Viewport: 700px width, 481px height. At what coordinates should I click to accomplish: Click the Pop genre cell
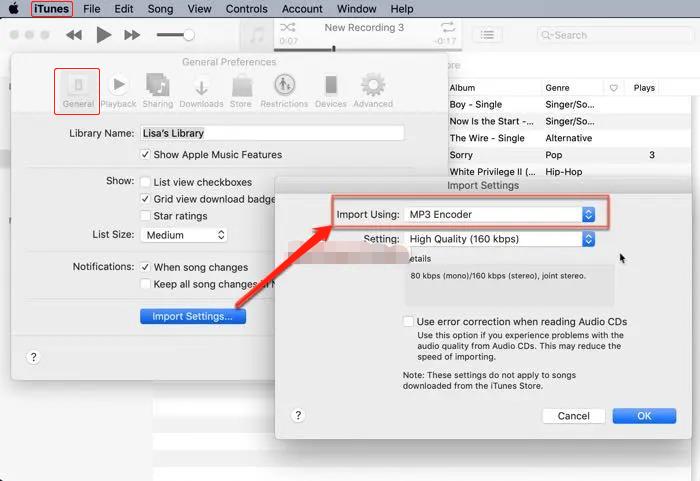pos(554,155)
